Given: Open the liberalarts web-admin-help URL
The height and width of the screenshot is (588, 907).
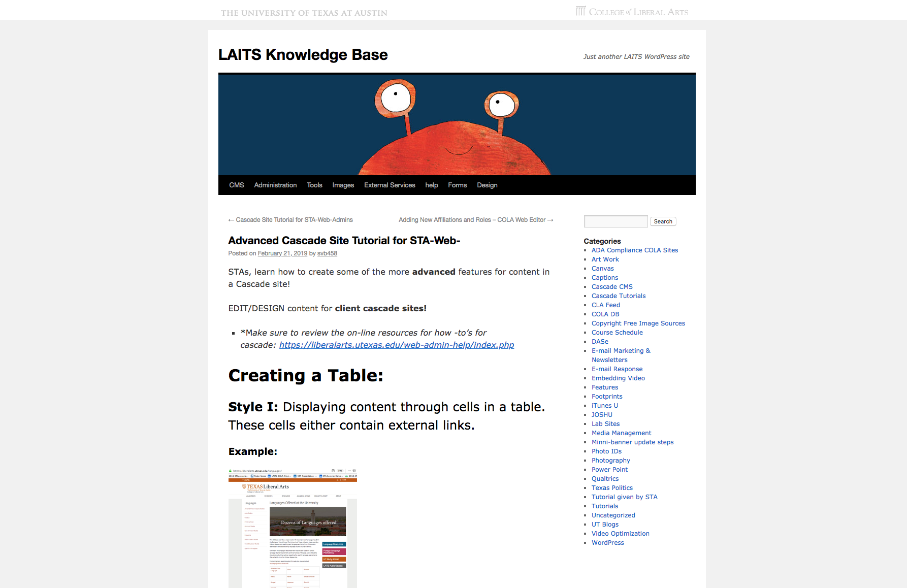Looking at the screenshot, I should click(396, 345).
